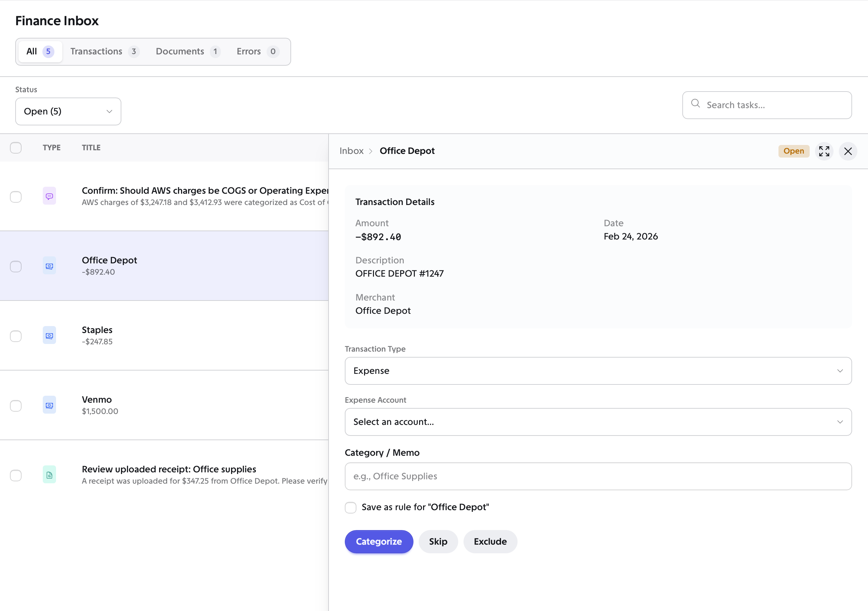The image size is (868, 611).
Task: Open the Status dropdown showing Open (5)
Action: [68, 111]
